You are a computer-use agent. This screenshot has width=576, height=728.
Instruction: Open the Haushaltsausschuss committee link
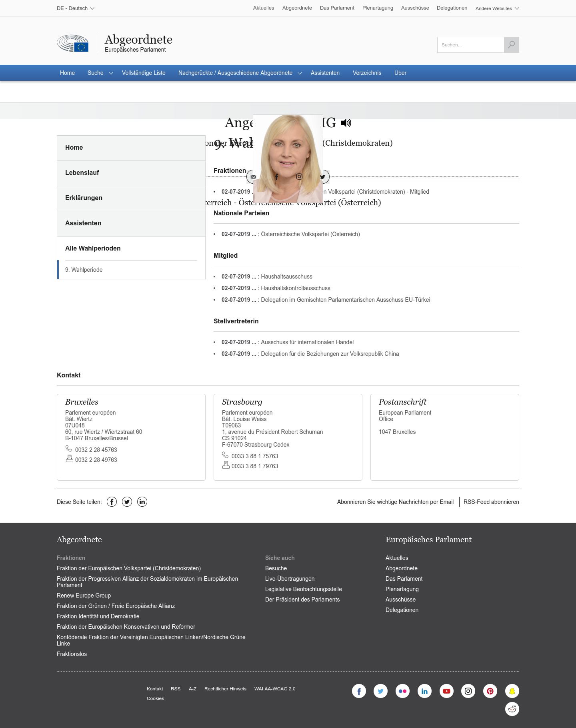(286, 277)
